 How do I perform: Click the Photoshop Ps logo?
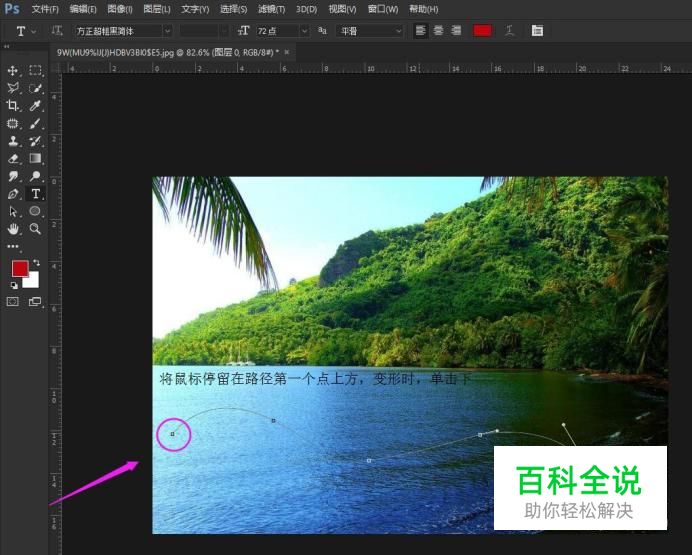tap(11, 8)
